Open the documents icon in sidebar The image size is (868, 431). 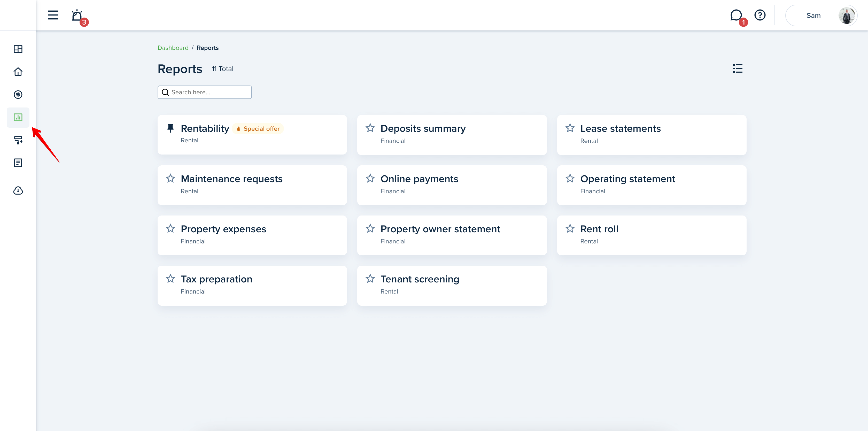pos(18,163)
